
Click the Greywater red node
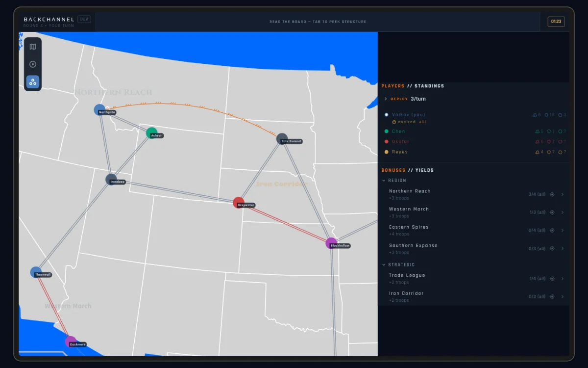pos(239,203)
